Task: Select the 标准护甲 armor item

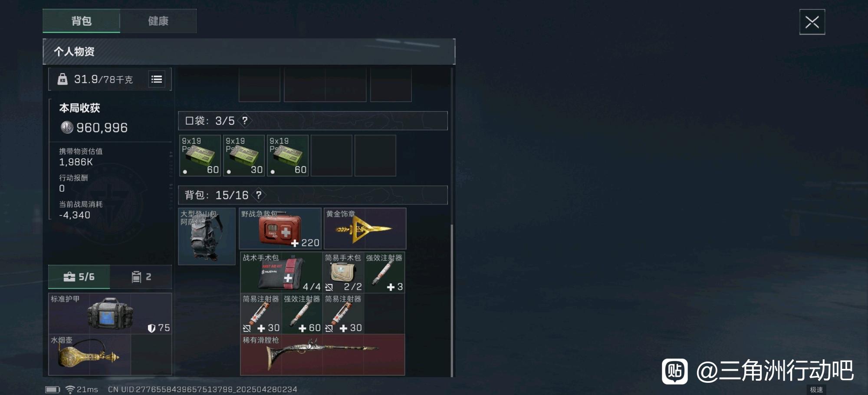Action: 110,313
